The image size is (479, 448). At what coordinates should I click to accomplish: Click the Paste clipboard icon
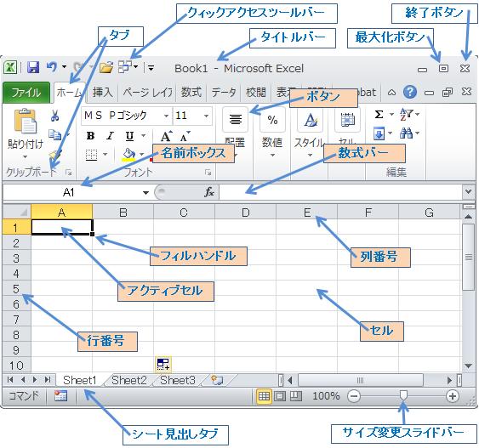26,122
